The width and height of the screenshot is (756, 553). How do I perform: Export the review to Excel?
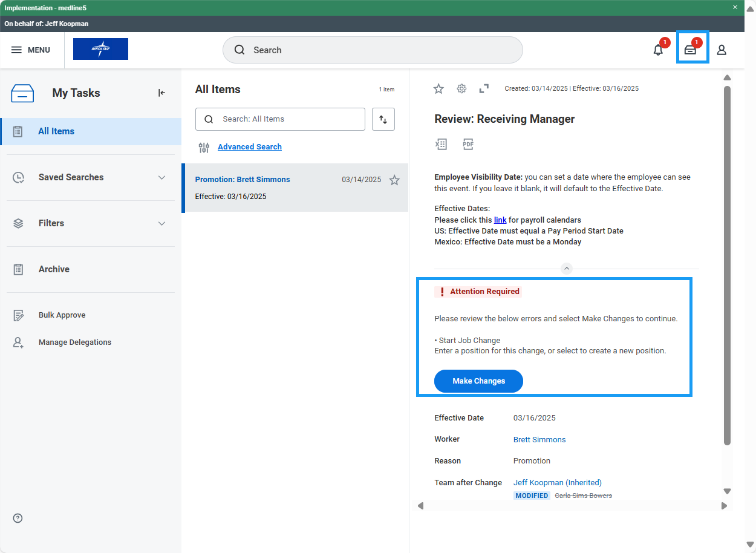pyautogui.click(x=441, y=144)
